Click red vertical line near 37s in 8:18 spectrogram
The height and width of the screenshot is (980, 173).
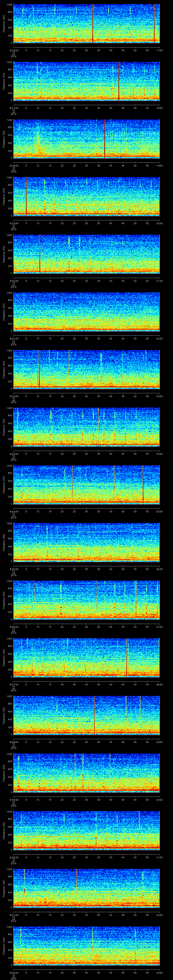tap(105, 139)
